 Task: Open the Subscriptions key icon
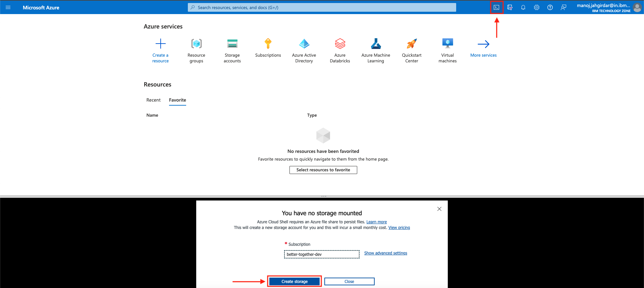[x=268, y=44]
